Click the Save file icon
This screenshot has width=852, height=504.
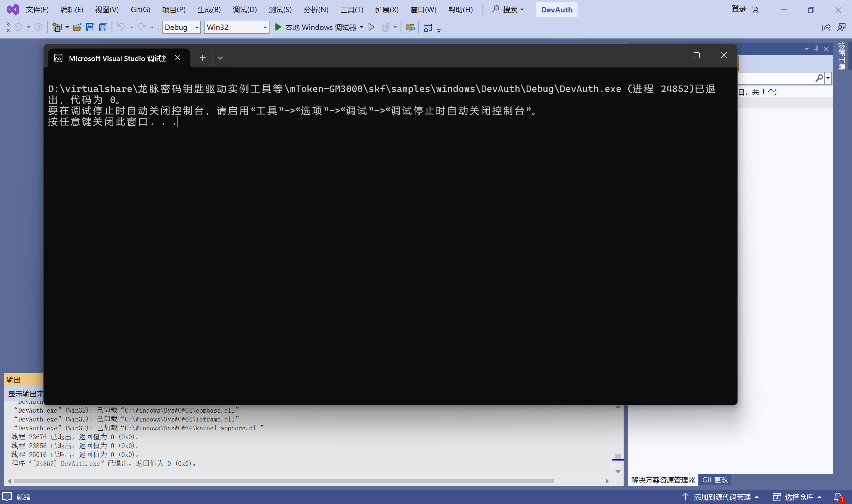[x=90, y=27]
